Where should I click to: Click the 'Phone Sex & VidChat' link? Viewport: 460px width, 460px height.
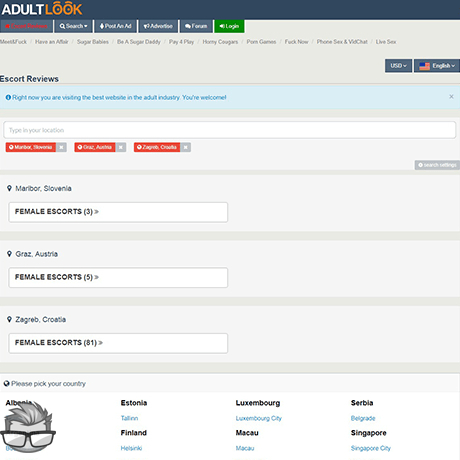342,42
